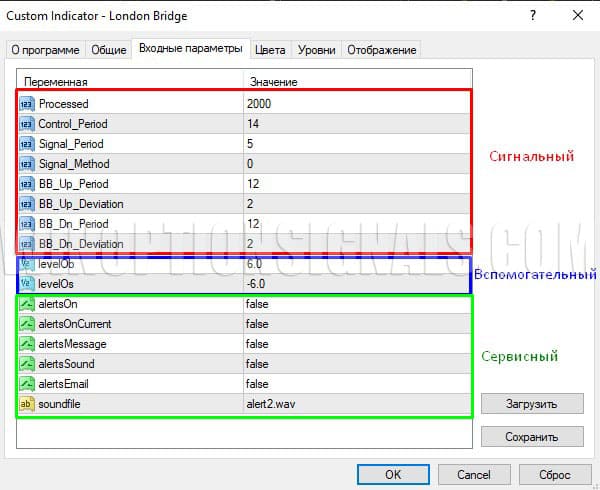Click the Сброс reset button
The width and height of the screenshot is (600, 490).
click(547, 474)
